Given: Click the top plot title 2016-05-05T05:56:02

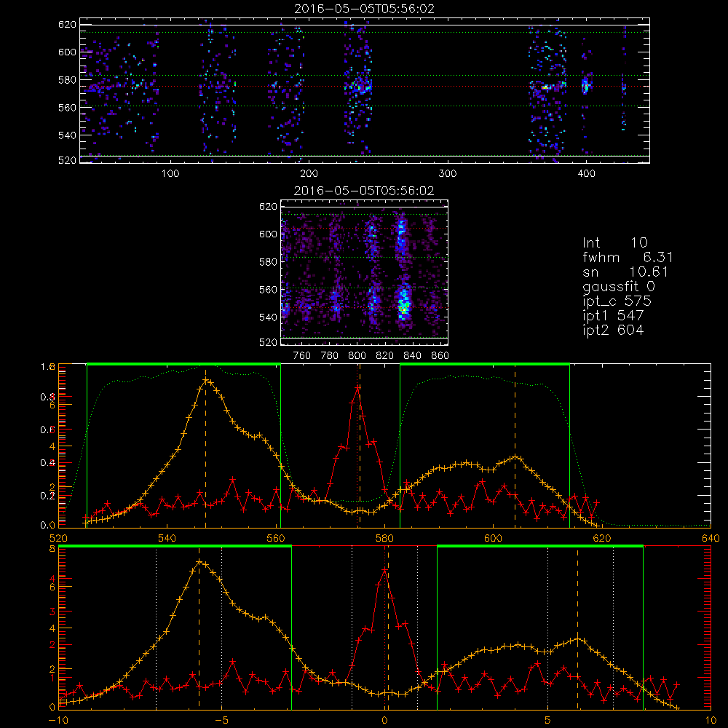Looking at the screenshot, I should coord(364,9).
